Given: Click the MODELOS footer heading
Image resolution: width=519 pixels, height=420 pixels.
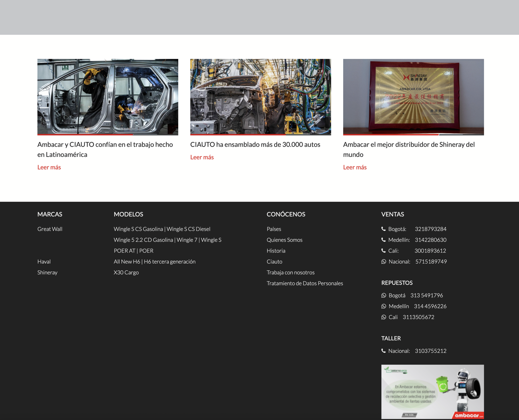Looking at the screenshot, I should (129, 214).
